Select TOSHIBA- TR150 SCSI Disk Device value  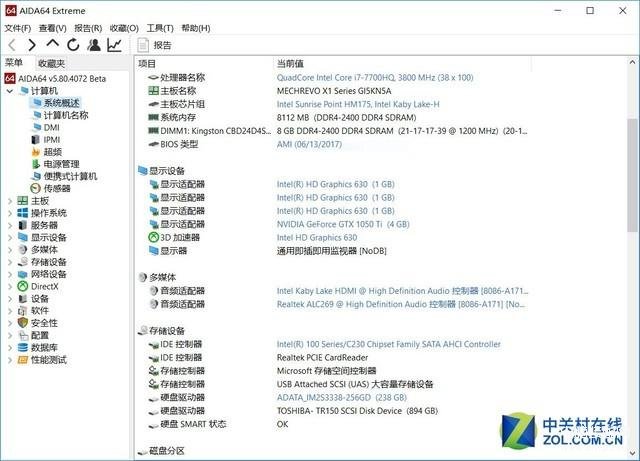(357, 411)
